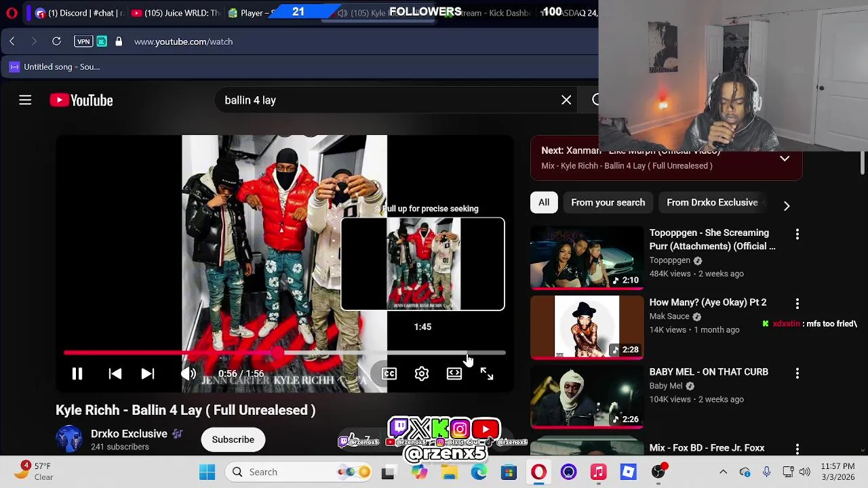Viewport: 868px width, 488px height.
Task: Open the 'How Many? (Aye Okay) Pt 2' title link
Action: pyautogui.click(x=708, y=302)
